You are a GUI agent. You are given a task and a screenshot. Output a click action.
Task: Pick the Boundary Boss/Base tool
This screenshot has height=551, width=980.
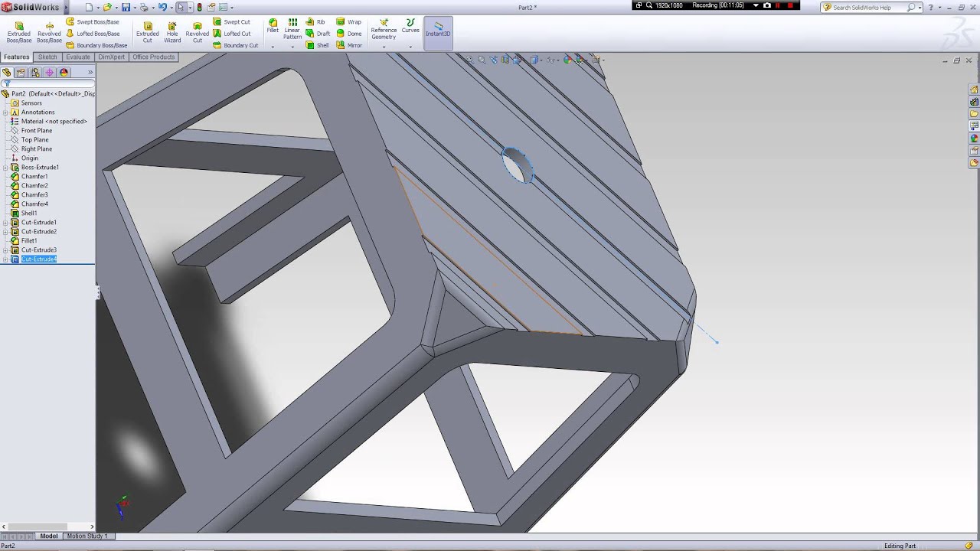point(96,45)
